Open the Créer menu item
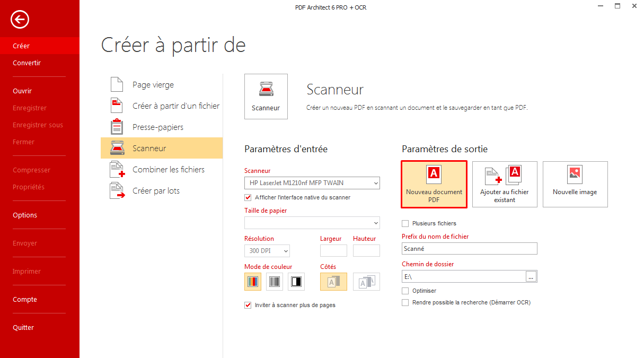 pos(40,46)
